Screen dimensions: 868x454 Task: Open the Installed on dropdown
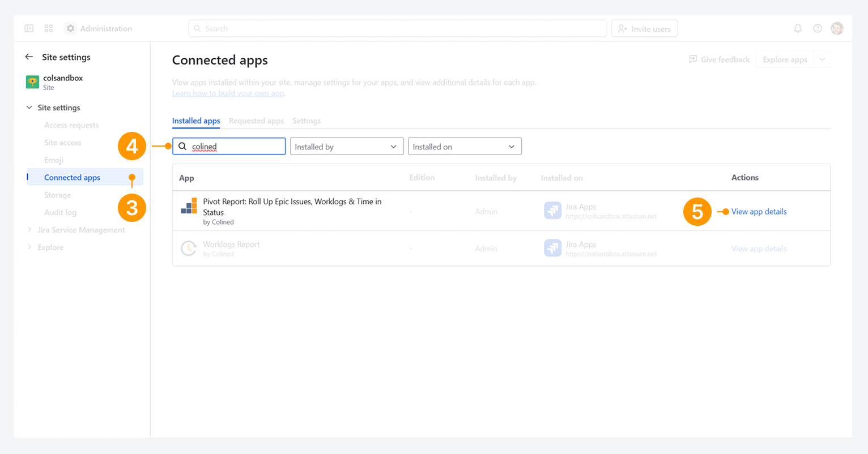coord(465,147)
